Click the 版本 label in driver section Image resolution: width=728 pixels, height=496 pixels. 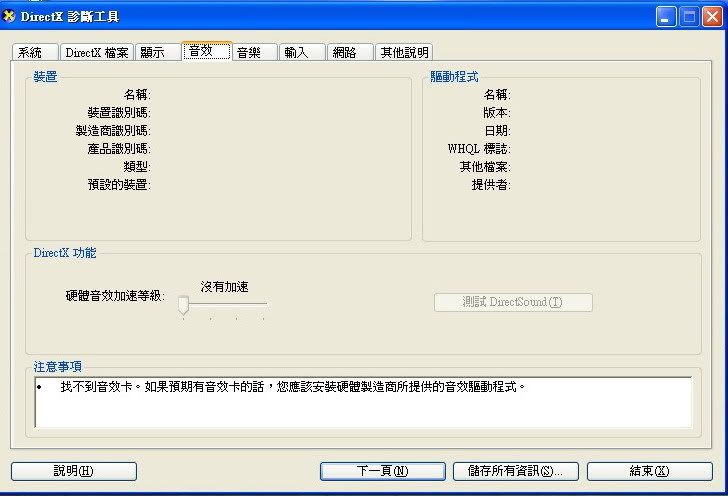pyautogui.click(x=496, y=112)
